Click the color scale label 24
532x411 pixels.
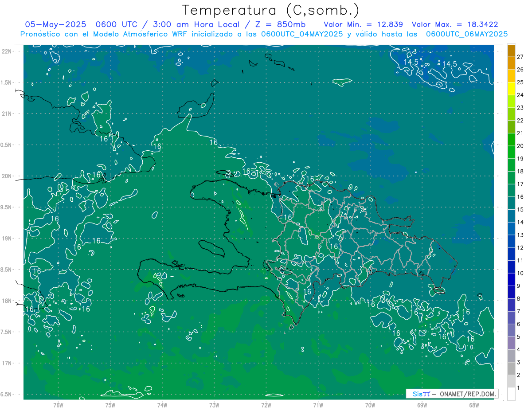[x=520, y=95]
